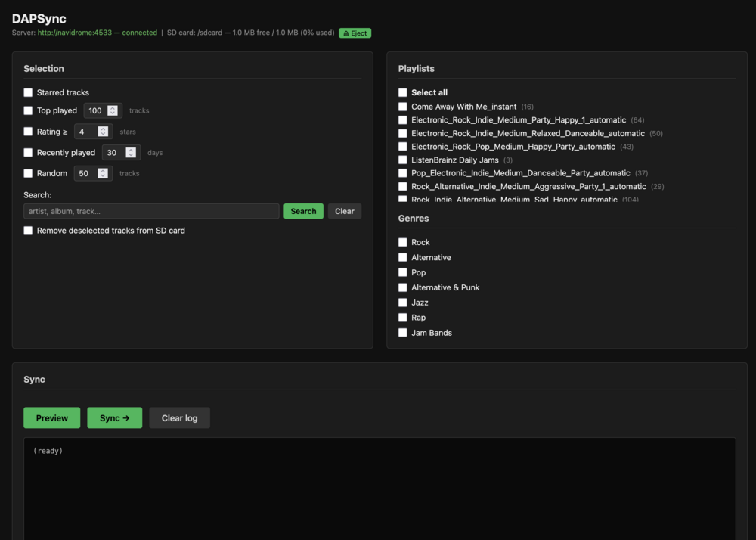Enable the Rock genre checkbox
The width and height of the screenshot is (756, 540).
point(403,242)
